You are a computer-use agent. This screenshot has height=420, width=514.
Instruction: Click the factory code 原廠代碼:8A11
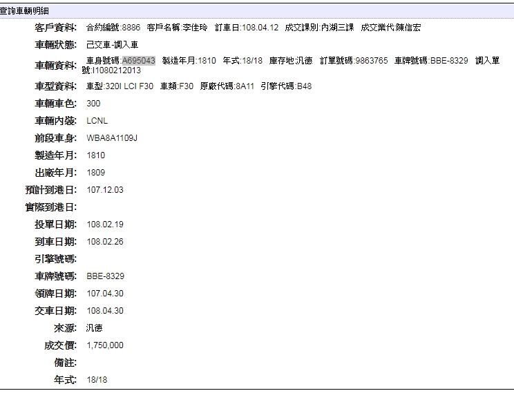pyautogui.click(x=227, y=86)
